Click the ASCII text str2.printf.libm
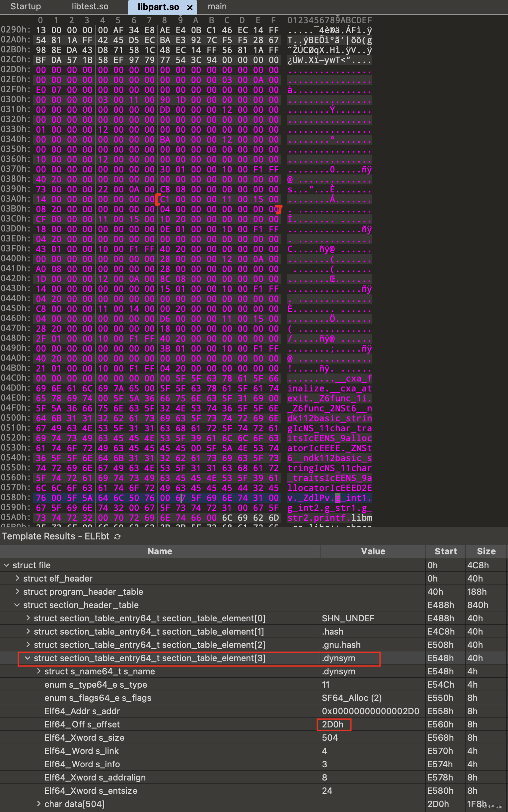The height and width of the screenshot is (812, 508). pyautogui.click(x=329, y=518)
